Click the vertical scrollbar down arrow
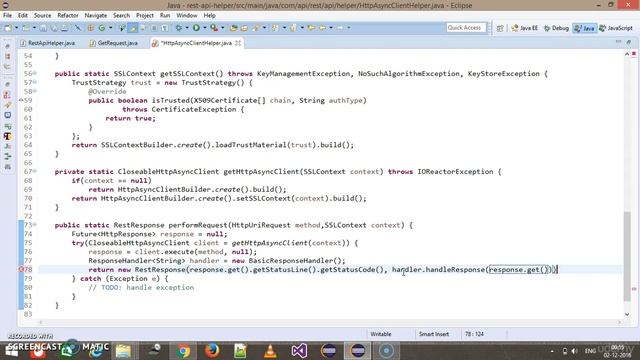 click(627, 314)
